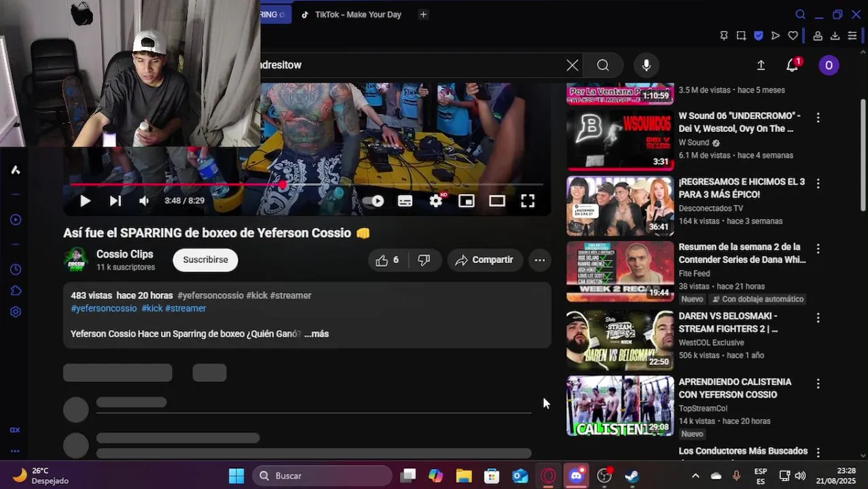868x489 pixels.
Task: Open the player settings gear
Action: [436, 200]
